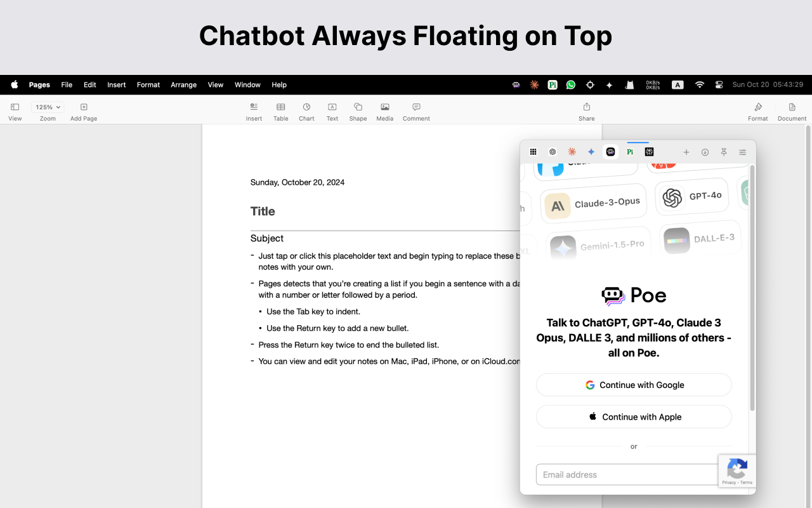
Task: Open the Arrange menu
Action: click(x=183, y=84)
